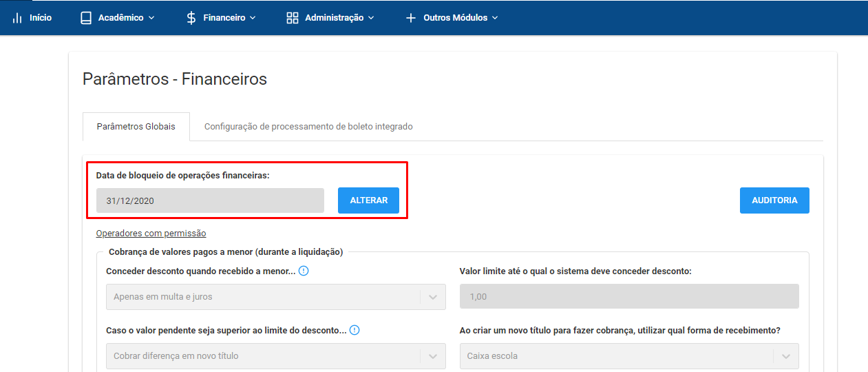Click the Parâmetros - Financeiros page heading

(175, 79)
